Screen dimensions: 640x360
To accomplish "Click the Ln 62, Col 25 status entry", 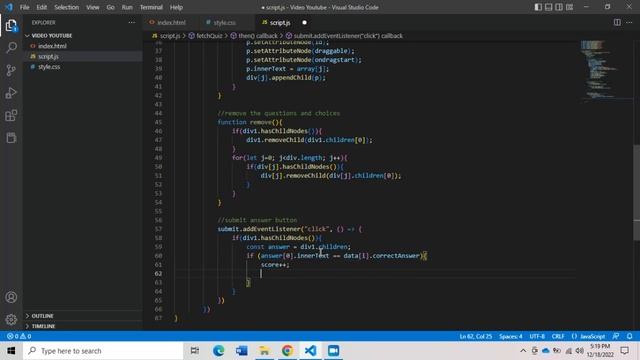I will click(x=476, y=336).
